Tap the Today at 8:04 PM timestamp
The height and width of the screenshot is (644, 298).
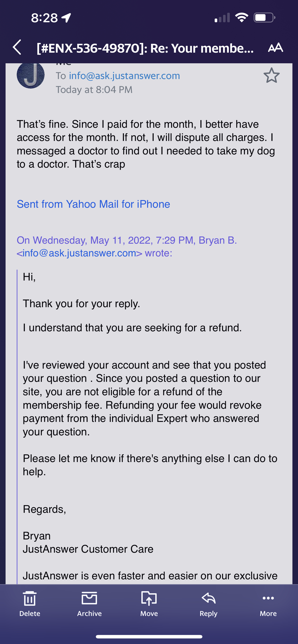tap(94, 89)
